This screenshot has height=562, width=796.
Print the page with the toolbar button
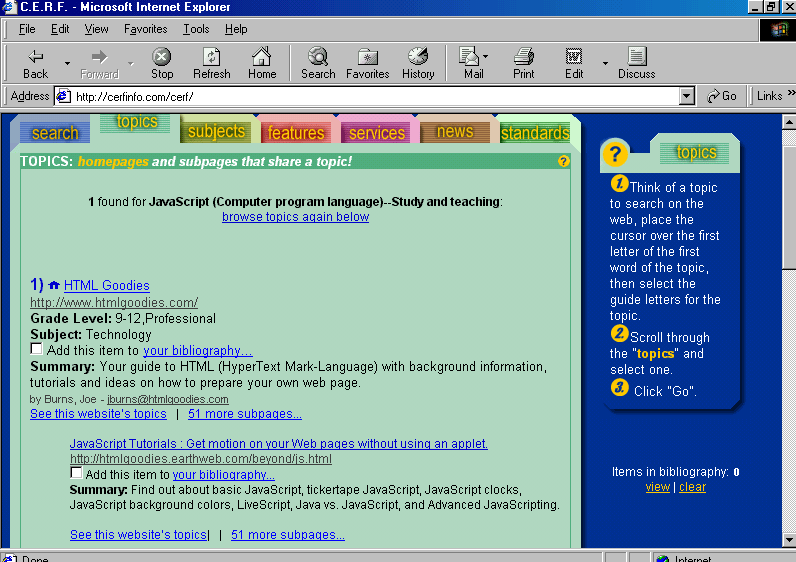coord(523,63)
